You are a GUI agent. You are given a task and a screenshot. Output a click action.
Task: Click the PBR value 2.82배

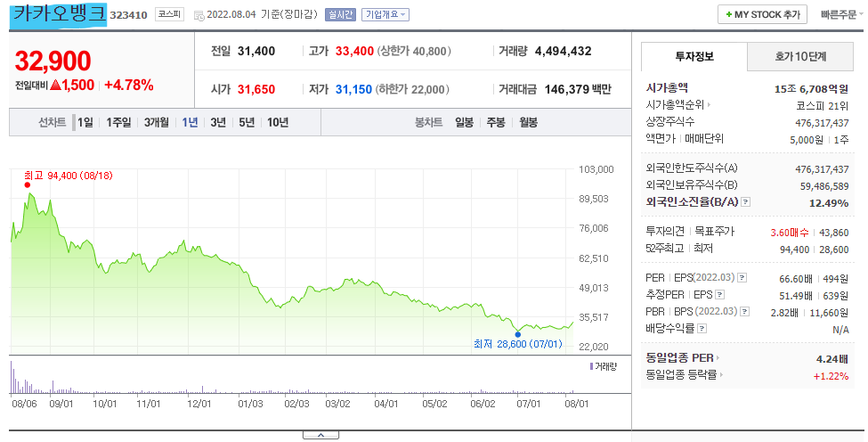pos(784,313)
